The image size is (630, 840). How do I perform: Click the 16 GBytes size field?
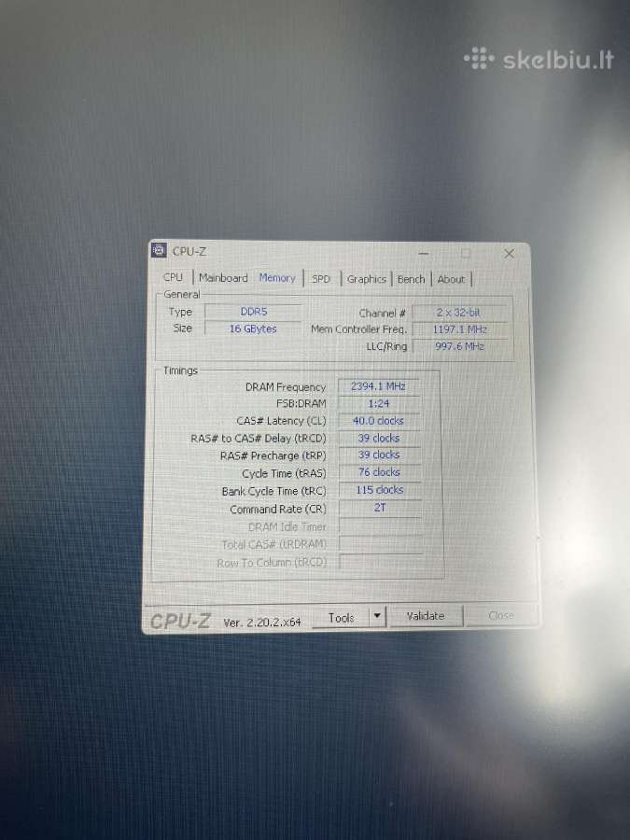click(253, 329)
